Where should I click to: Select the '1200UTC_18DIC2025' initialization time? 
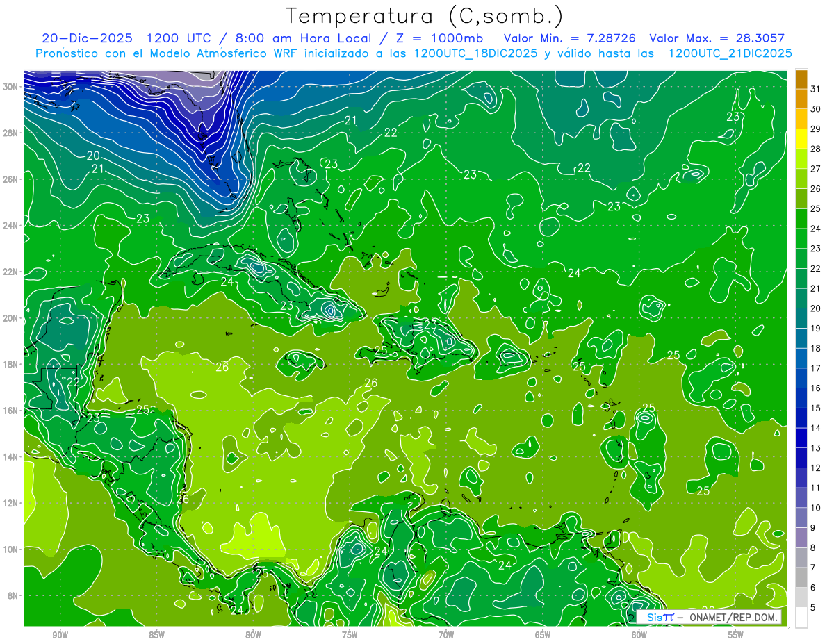tap(475, 53)
